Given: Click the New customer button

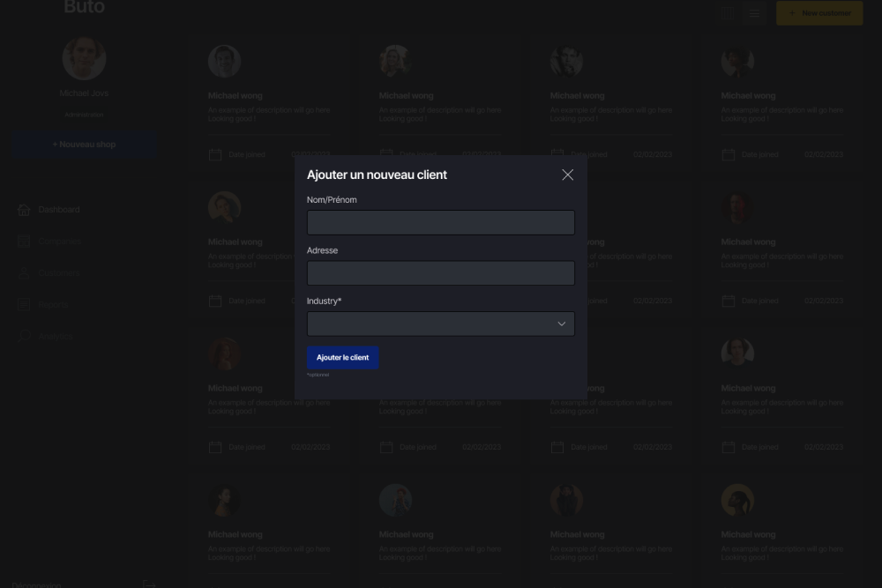Looking at the screenshot, I should point(819,12).
